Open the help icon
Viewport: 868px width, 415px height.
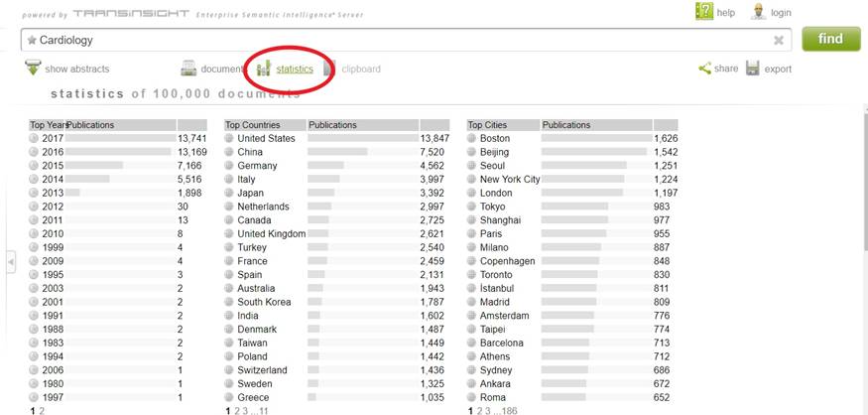click(704, 11)
